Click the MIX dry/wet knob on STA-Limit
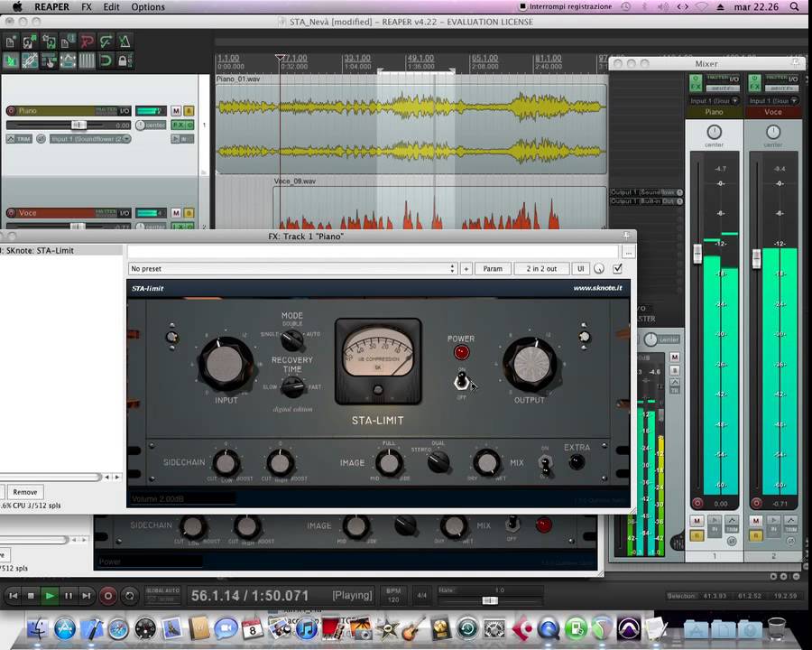The image size is (812, 650). tap(487, 462)
